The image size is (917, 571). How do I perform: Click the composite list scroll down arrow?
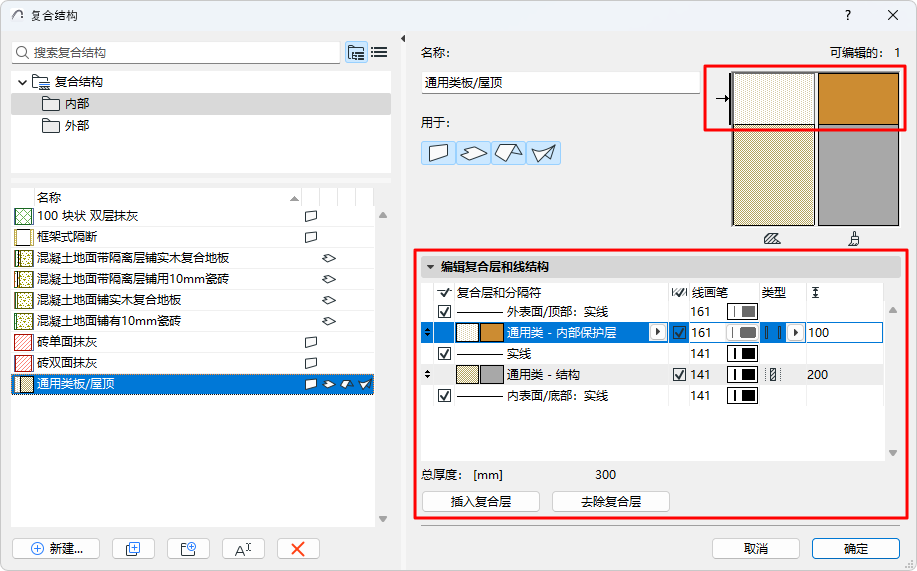click(x=383, y=519)
